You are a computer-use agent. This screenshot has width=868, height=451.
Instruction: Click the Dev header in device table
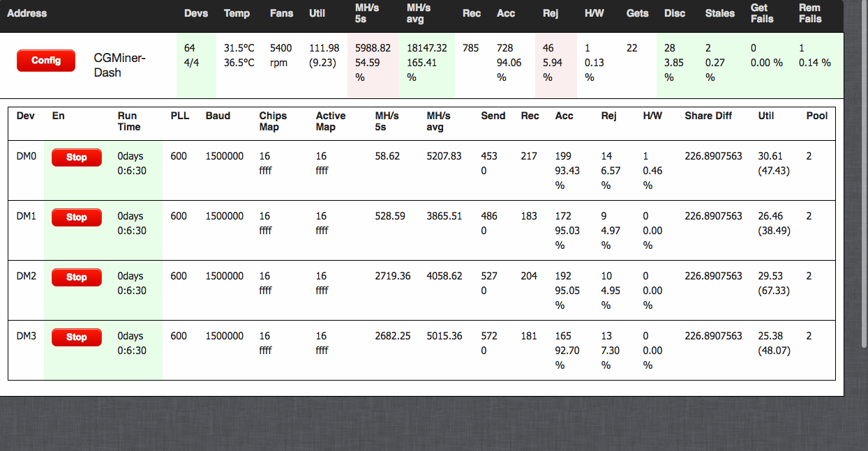coord(26,116)
